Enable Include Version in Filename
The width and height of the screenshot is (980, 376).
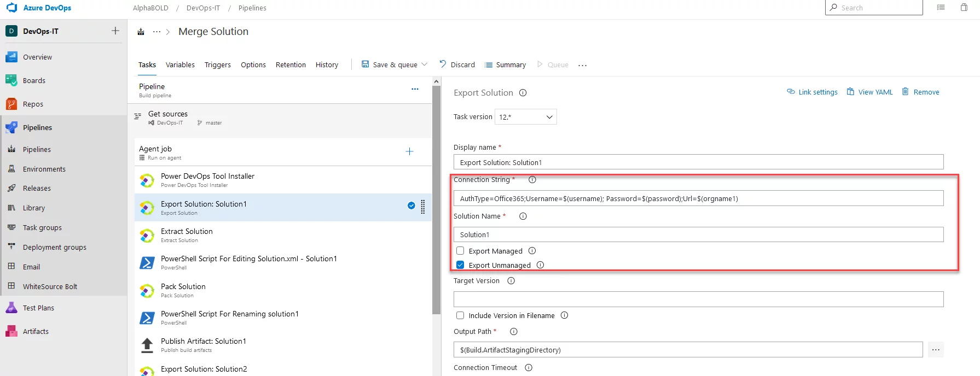[x=460, y=315]
